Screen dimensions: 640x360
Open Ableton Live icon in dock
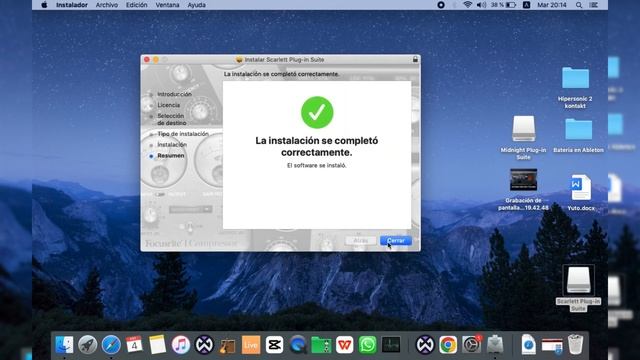pos(251,345)
